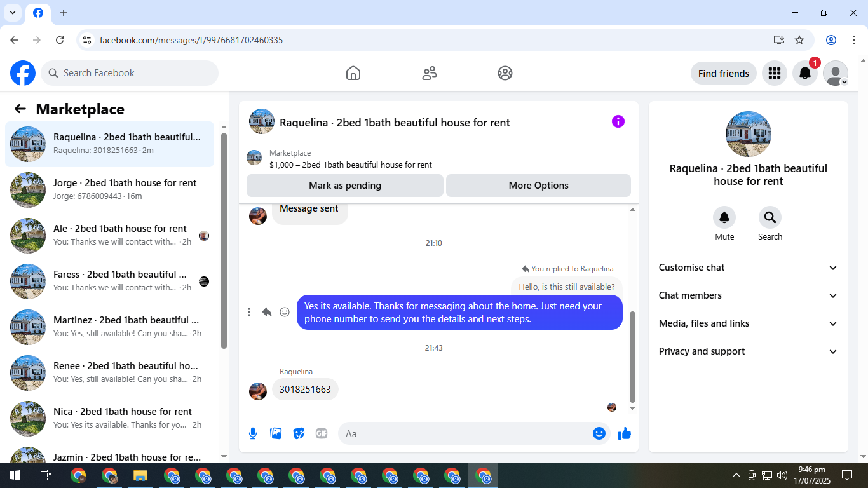Open the Windows notification center
868x488 pixels.
click(847, 475)
